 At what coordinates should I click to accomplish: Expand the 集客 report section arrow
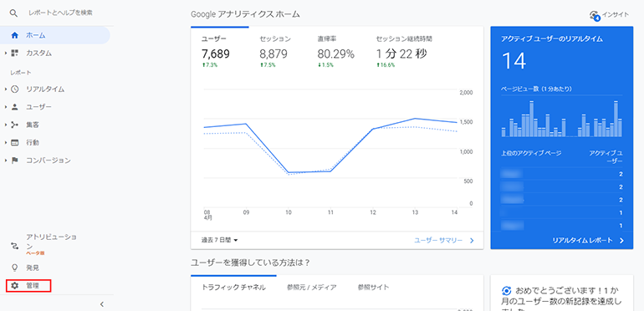coord(6,125)
